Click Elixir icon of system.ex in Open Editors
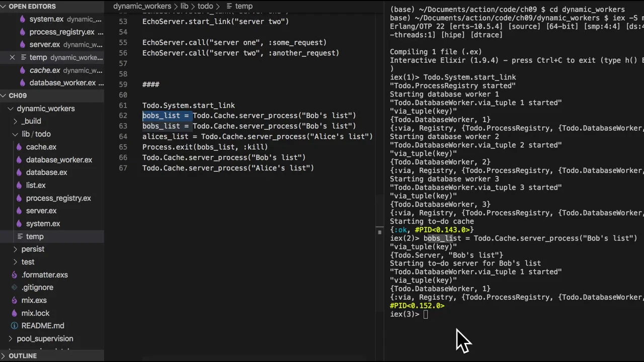 click(22, 19)
